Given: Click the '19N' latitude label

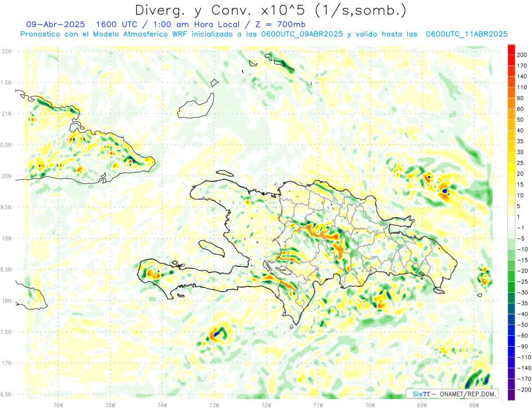Looking at the screenshot, I should point(6,239).
